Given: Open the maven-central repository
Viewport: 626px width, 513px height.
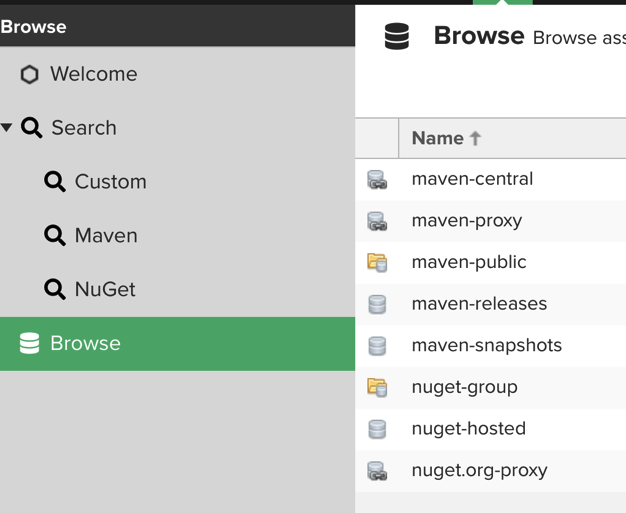Looking at the screenshot, I should (472, 179).
